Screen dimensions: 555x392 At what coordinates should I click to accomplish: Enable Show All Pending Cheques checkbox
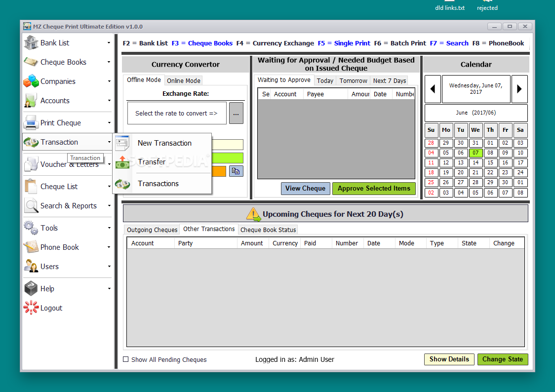pyautogui.click(x=125, y=359)
